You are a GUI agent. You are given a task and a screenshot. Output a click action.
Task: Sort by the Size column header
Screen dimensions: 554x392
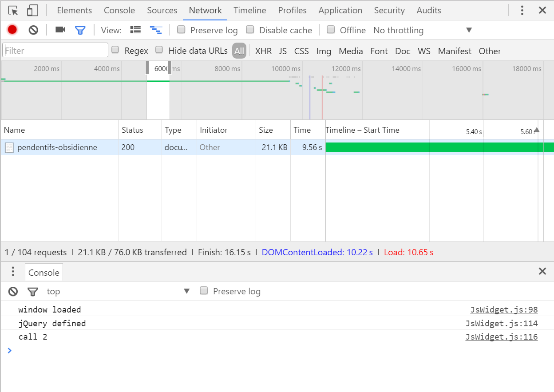coord(273,130)
